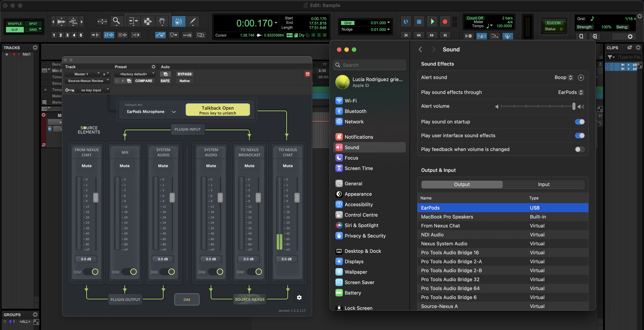Viewport: 644px width, 330px height.
Task: Play the Boop alert sound preview
Action: (580, 78)
